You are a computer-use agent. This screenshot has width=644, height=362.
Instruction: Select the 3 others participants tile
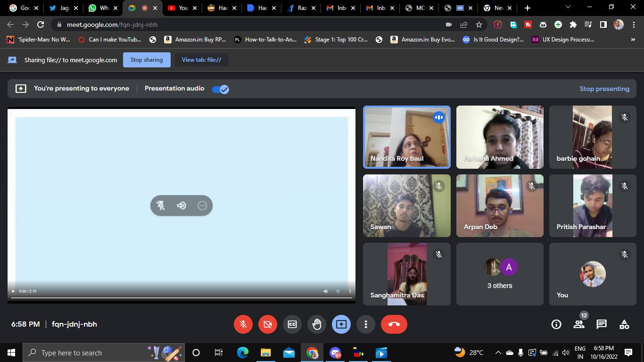pos(500,274)
